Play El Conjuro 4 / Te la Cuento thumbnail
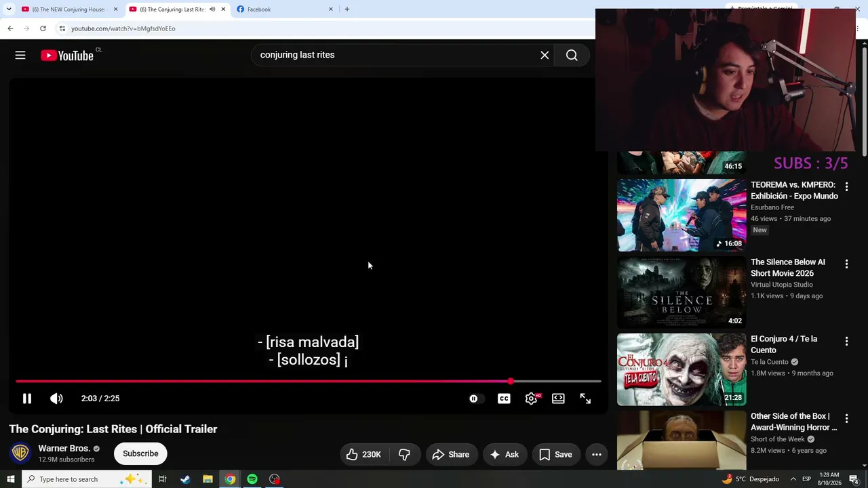 682,369
